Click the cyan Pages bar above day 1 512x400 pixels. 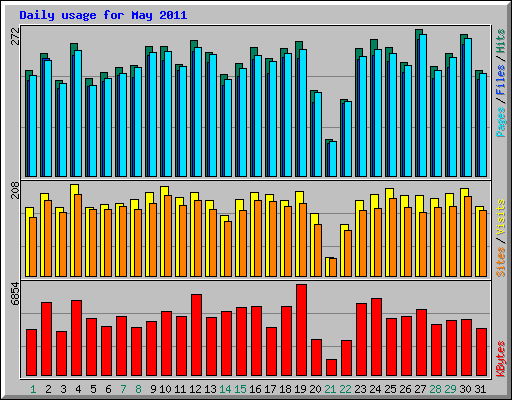click(x=33, y=126)
